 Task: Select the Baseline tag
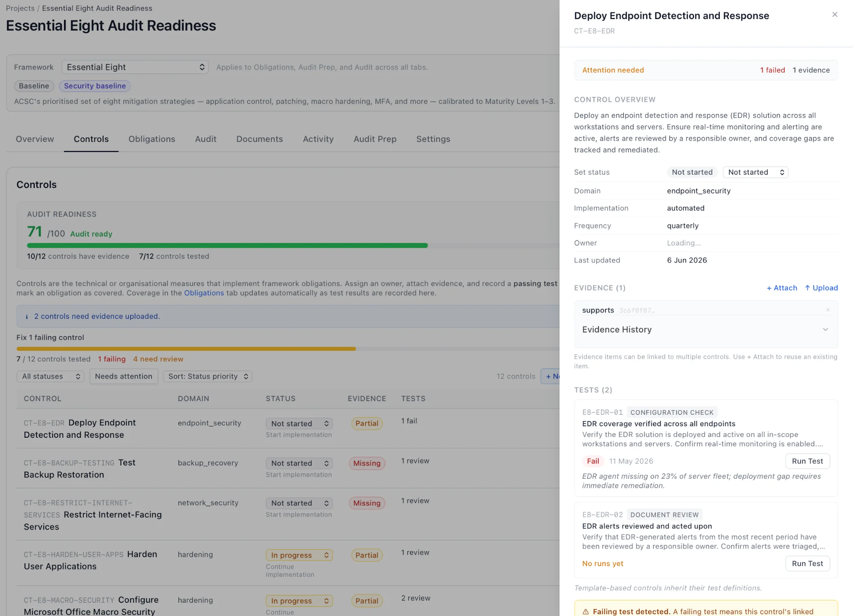point(34,86)
